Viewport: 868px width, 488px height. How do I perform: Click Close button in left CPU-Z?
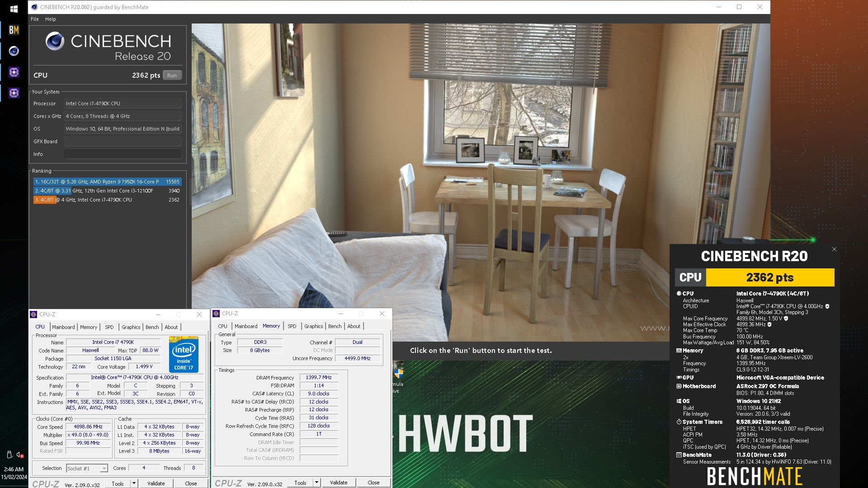[x=191, y=483]
